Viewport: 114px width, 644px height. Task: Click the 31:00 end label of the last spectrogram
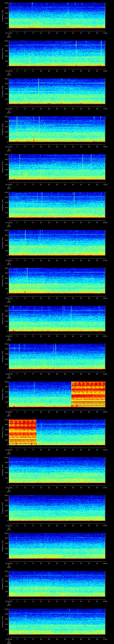point(105,639)
